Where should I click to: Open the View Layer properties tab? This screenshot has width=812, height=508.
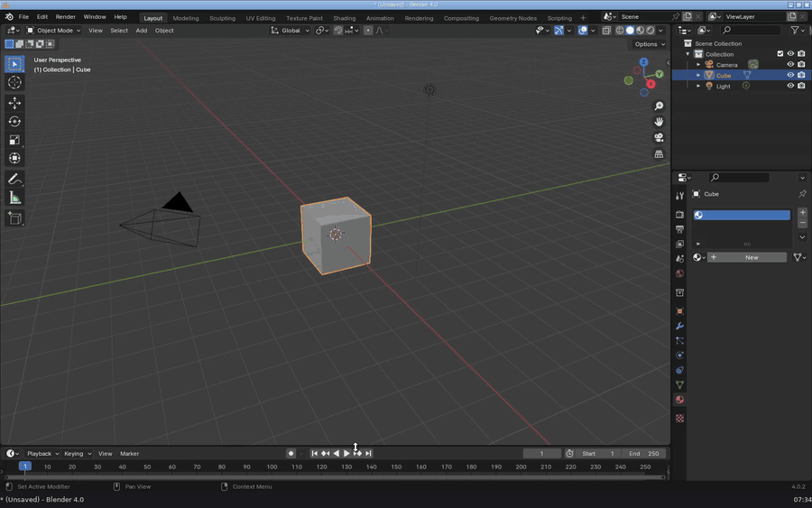tap(680, 244)
